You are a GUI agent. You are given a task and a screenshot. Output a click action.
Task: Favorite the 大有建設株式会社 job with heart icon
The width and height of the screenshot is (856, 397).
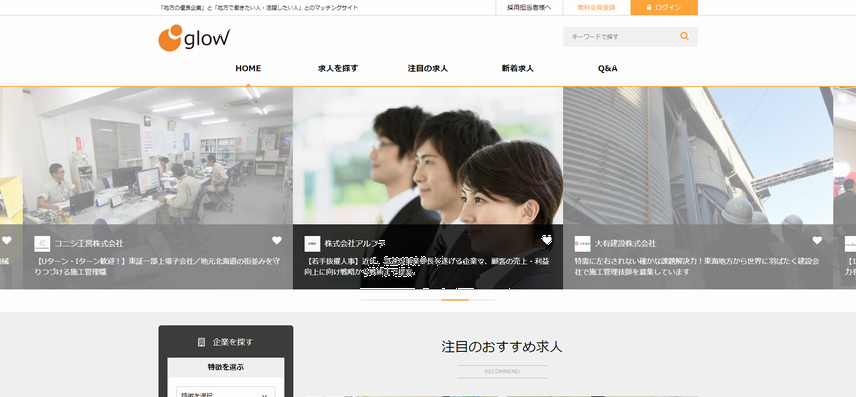point(817,240)
